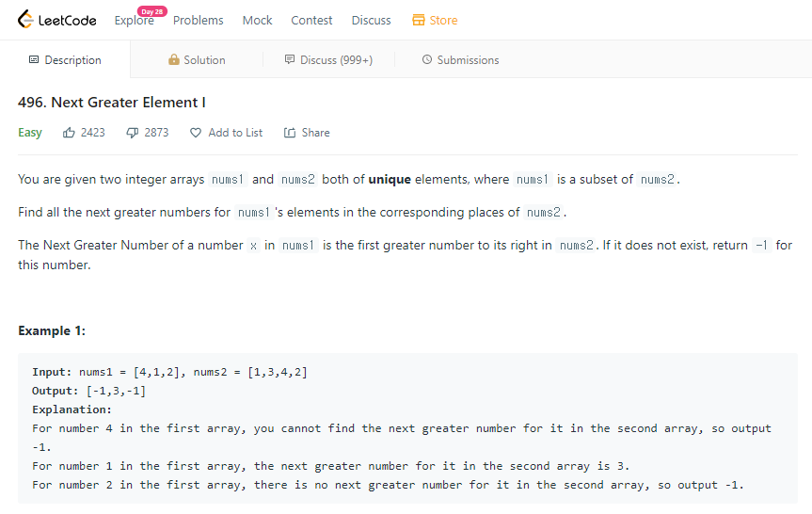Click the LeetCode logo icon
Viewport: 812px width, 514px height.
(x=25, y=20)
